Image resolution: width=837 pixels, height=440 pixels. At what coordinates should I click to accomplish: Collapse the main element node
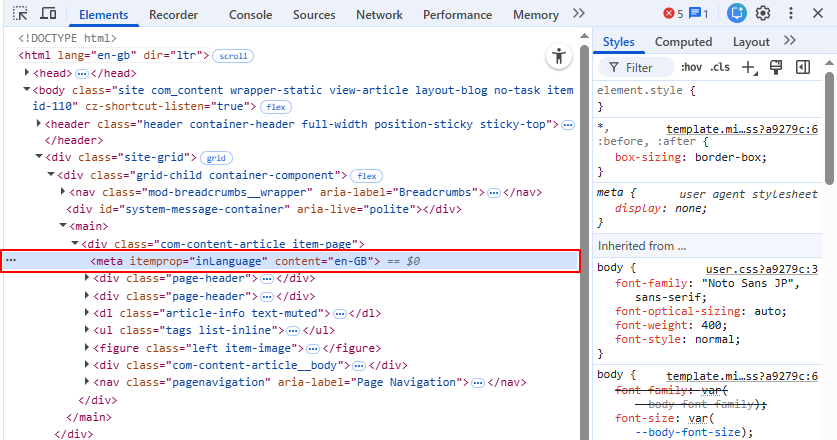(62, 226)
